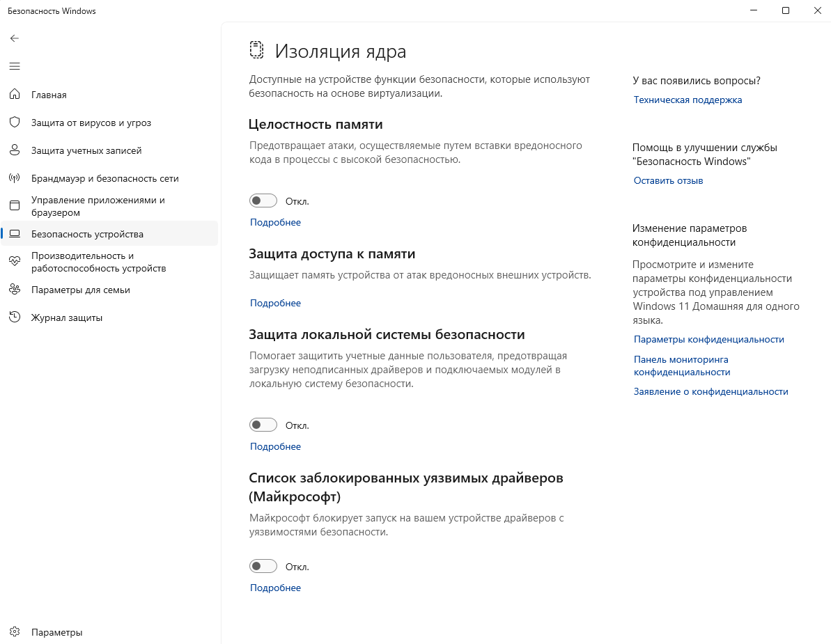This screenshot has height=644, width=831.
Task: Click the back arrow icon
Action: (x=15, y=38)
